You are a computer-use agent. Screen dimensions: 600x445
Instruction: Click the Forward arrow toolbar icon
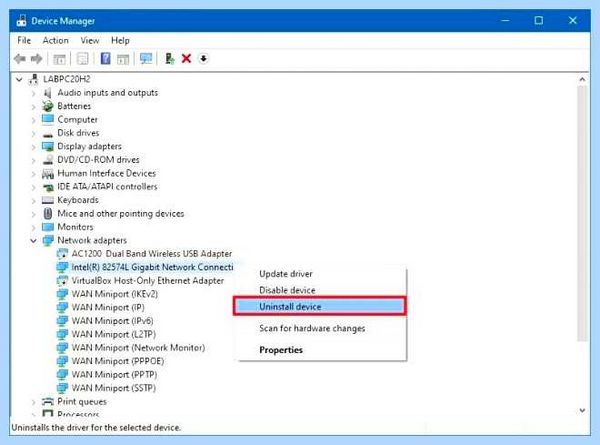36,59
